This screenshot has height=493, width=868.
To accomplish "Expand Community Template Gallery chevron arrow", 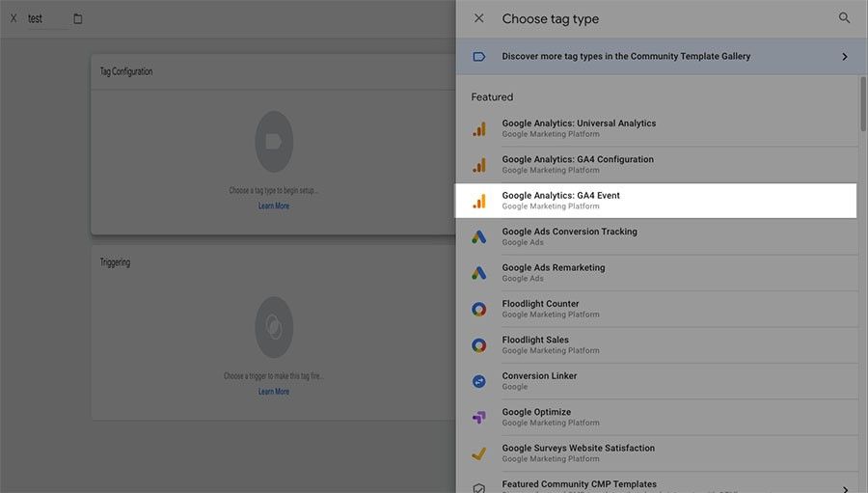I will [844, 57].
